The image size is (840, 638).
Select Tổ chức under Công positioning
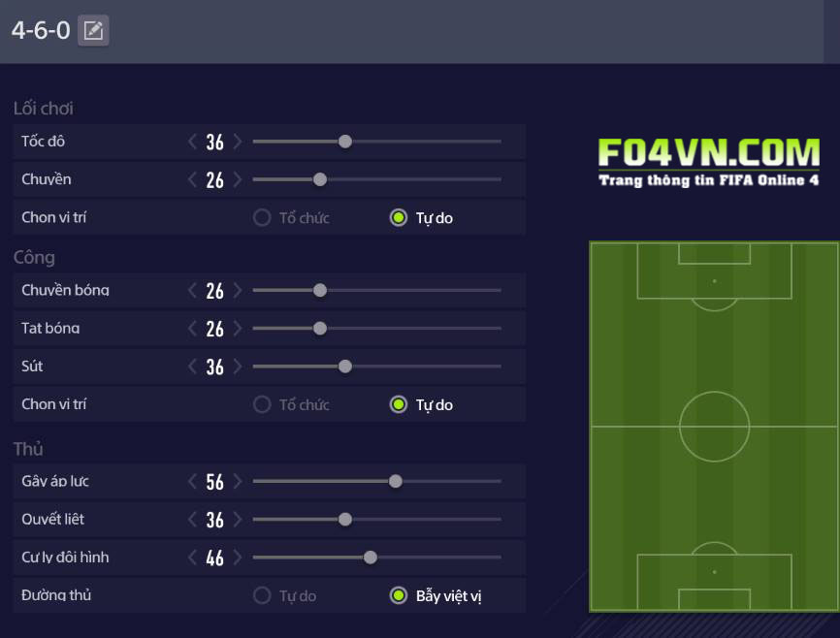[x=262, y=404]
